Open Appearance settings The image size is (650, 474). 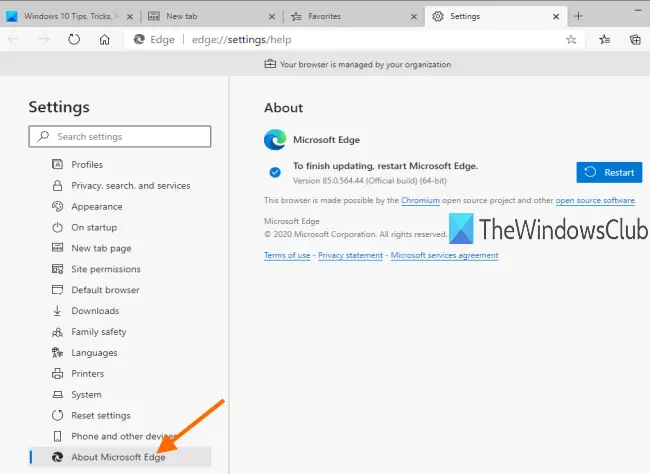click(120, 207)
